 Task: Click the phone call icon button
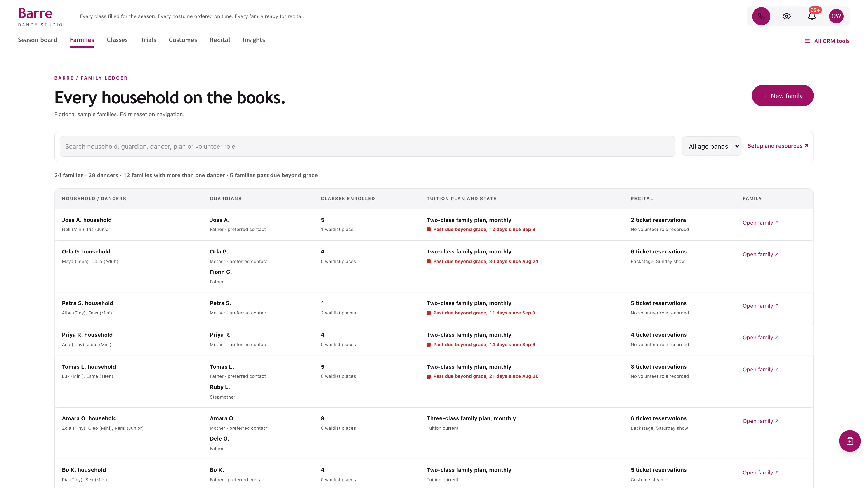761,16
